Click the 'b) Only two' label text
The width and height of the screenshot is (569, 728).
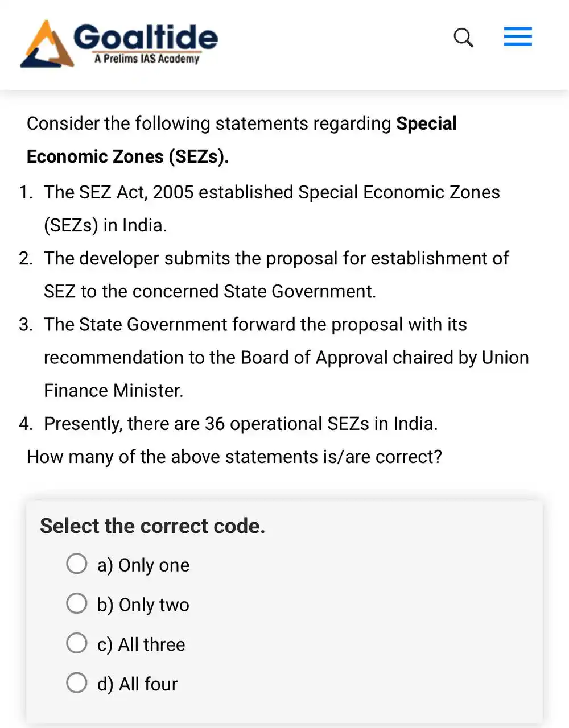click(x=143, y=605)
